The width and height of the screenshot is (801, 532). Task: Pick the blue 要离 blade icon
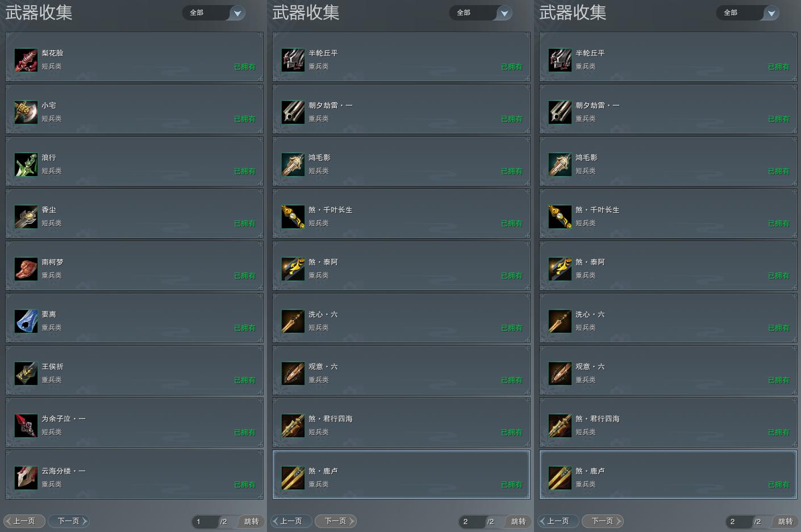(x=26, y=321)
